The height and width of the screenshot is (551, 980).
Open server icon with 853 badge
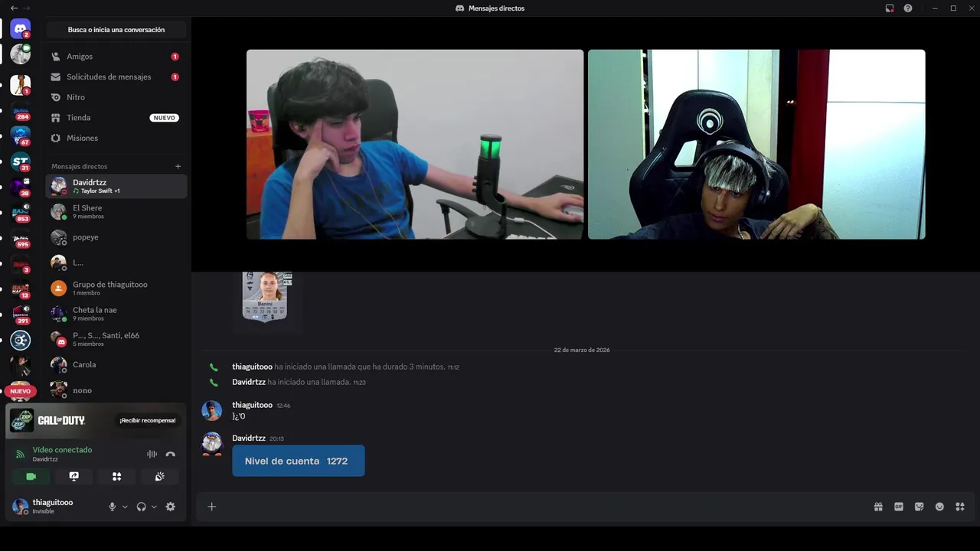pyautogui.click(x=20, y=213)
